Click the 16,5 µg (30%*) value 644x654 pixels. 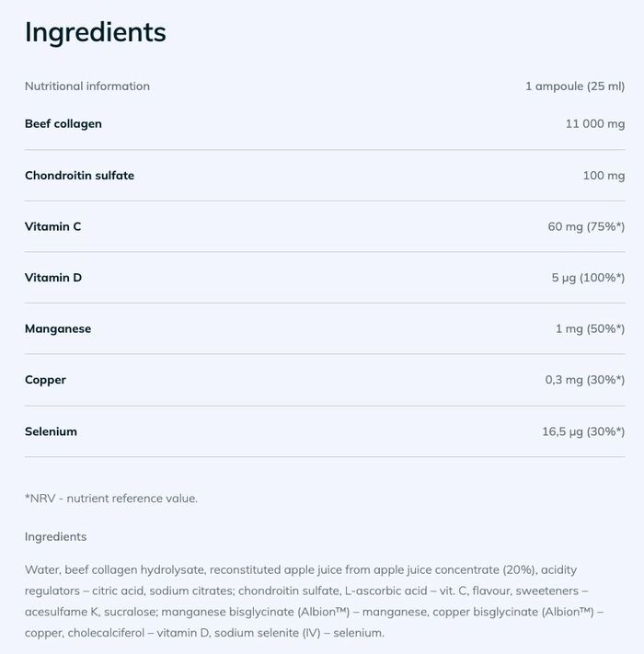pos(583,431)
